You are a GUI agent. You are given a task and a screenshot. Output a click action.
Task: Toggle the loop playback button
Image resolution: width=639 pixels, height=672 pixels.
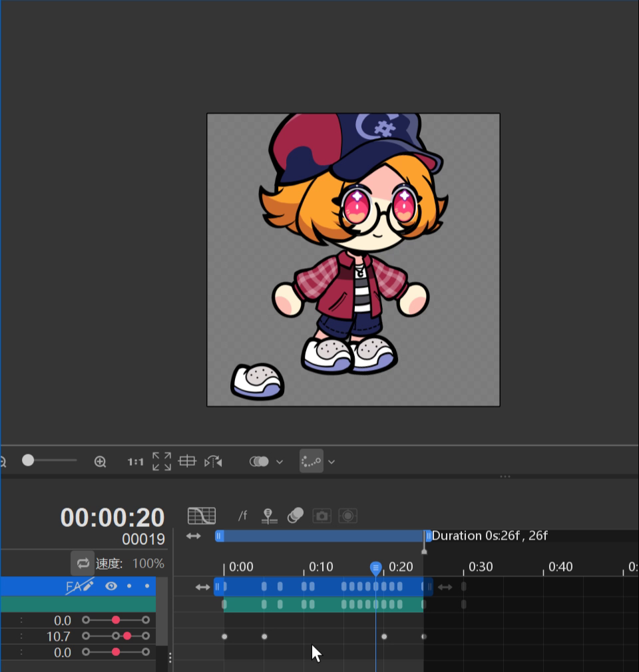(83, 564)
